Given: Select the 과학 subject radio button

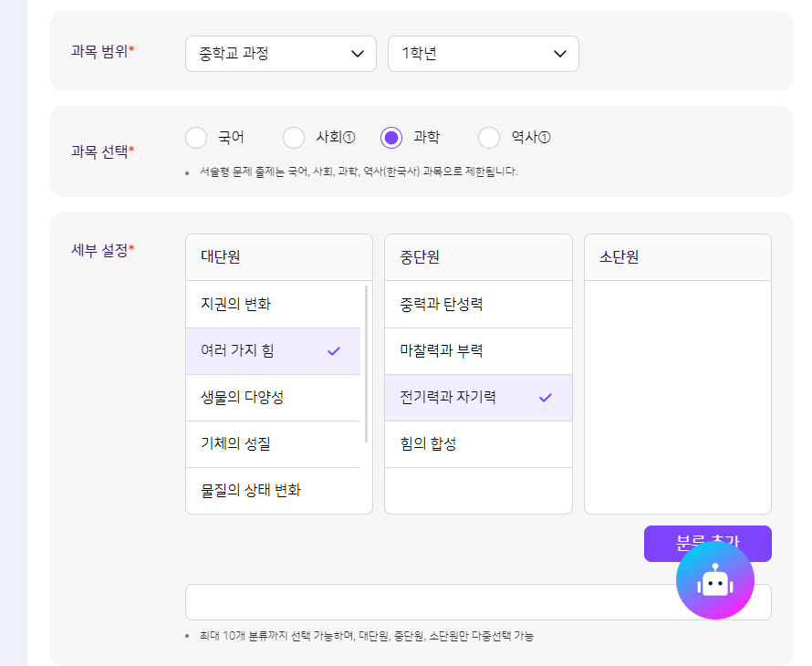Looking at the screenshot, I should [x=391, y=138].
